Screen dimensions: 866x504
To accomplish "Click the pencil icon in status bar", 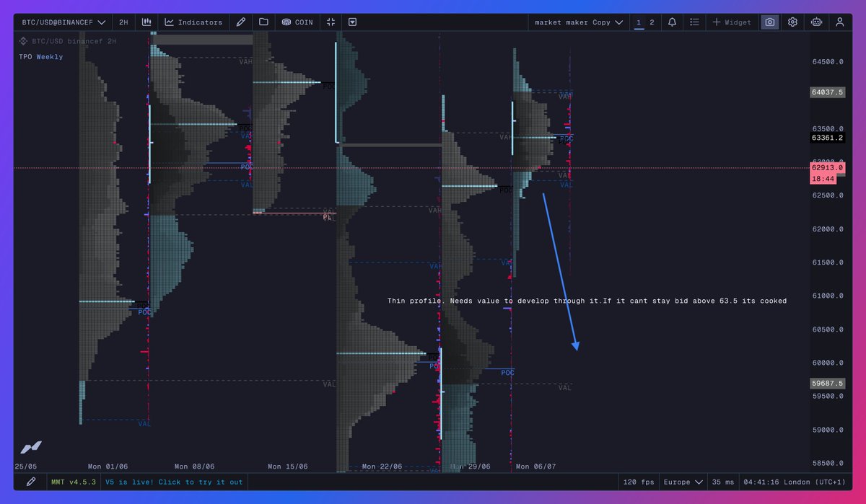I will click(x=31, y=482).
